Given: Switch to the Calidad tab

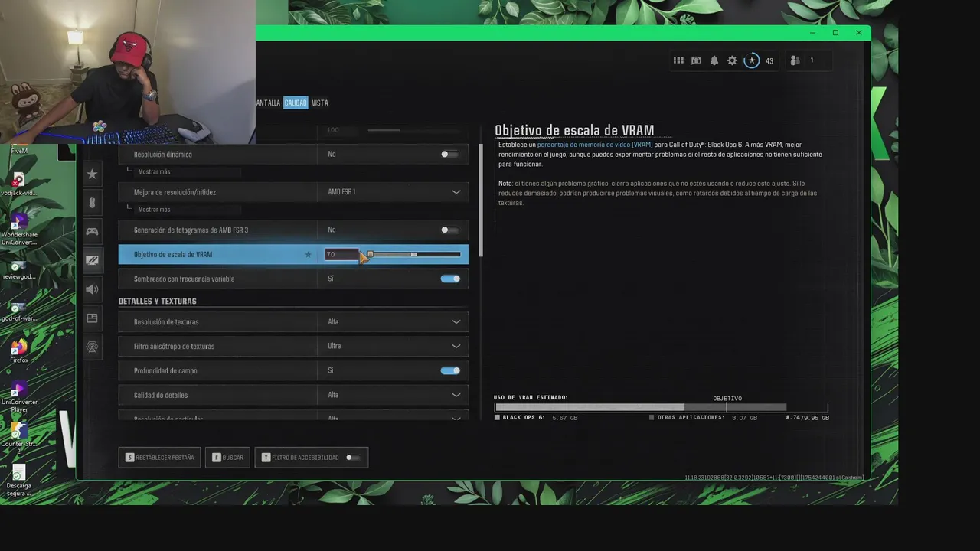Looking at the screenshot, I should pyautogui.click(x=296, y=103).
